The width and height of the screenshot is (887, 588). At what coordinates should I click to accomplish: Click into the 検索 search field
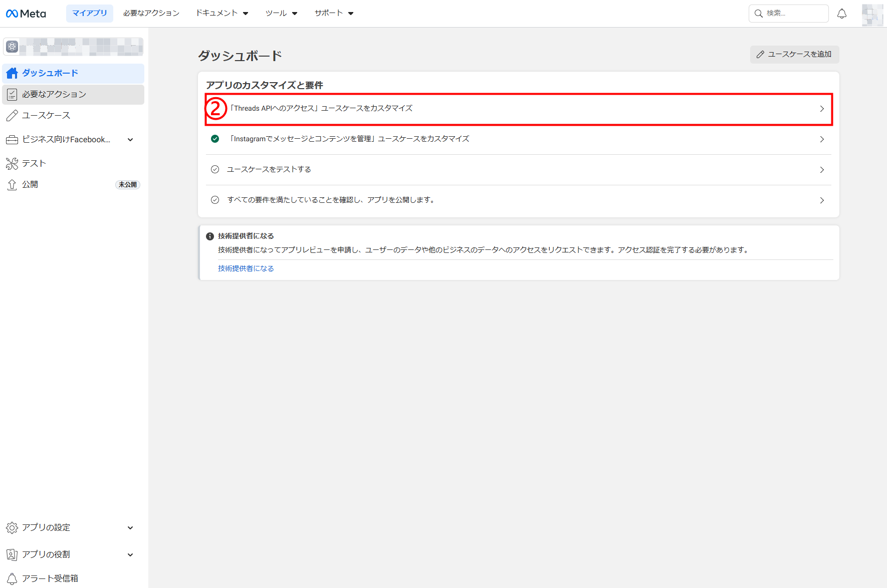(789, 14)
